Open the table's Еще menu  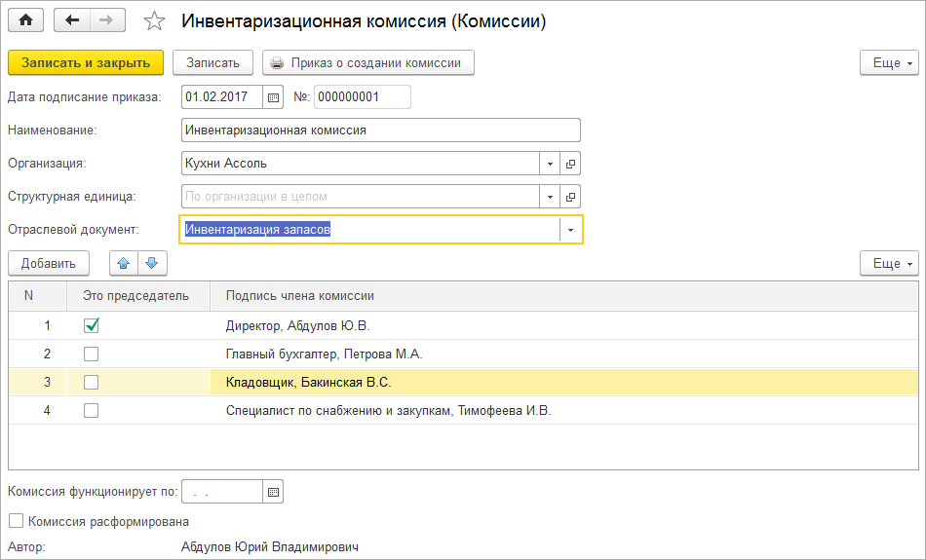point(888,263)
